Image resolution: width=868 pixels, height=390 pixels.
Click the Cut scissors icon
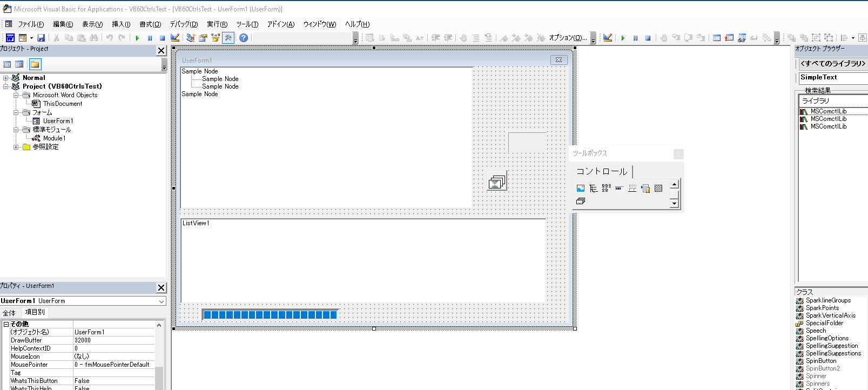point(56,38)
